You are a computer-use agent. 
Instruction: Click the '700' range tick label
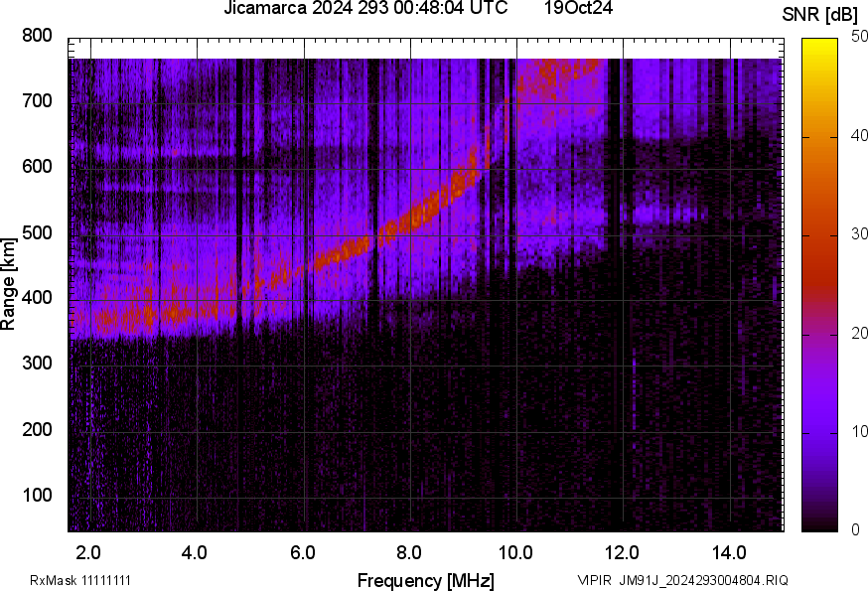click(x=37, y=101)
